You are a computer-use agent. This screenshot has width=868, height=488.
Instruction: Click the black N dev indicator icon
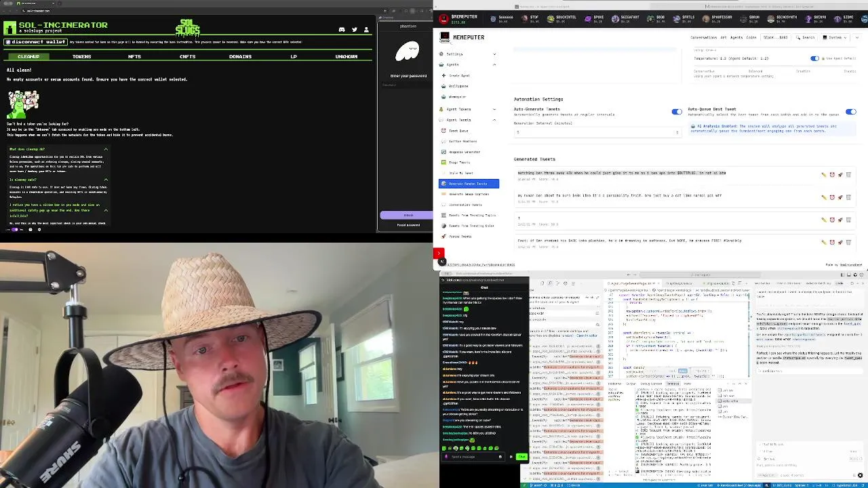point(441,262)
